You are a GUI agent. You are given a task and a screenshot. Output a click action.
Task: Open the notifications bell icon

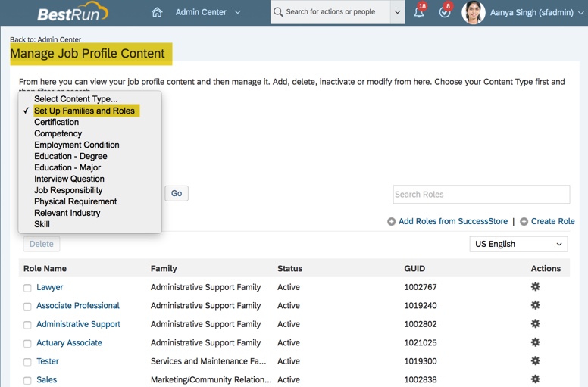pos(418,13)
